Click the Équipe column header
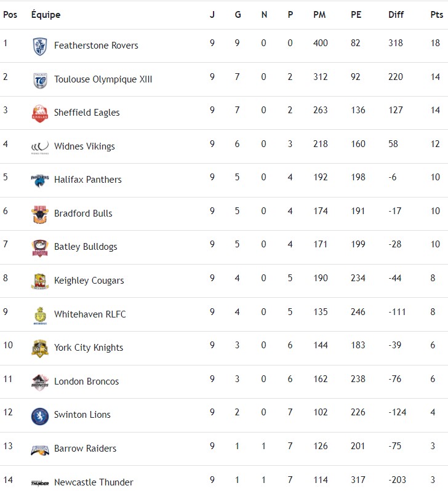Image resolution: width=448 pixels, height=491 pixels. pyautogui.click(x=46, y=15)
